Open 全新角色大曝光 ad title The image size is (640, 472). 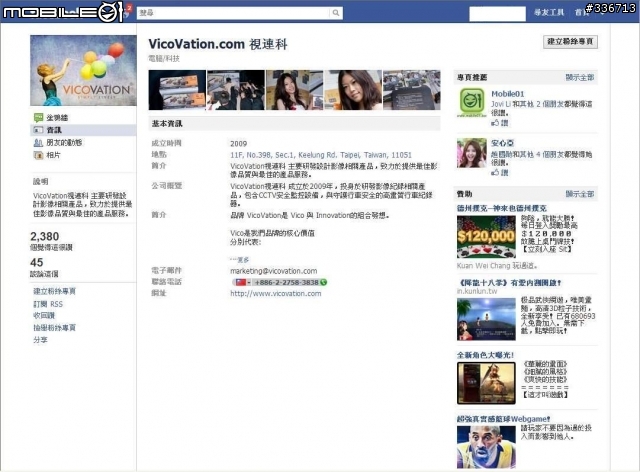pos(485,355)
